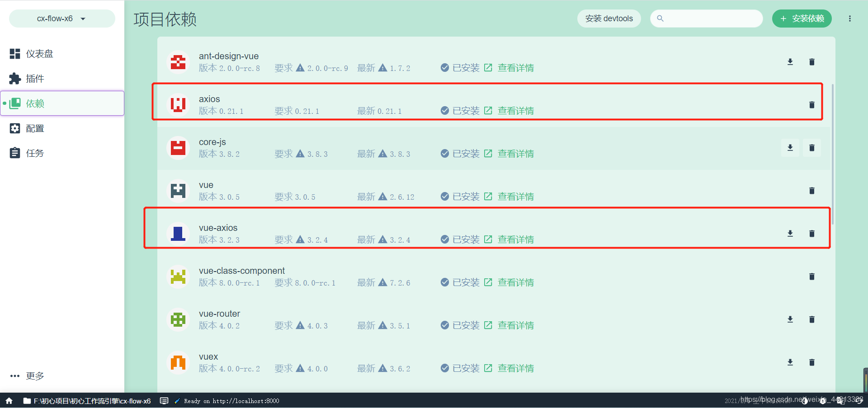868x408 pixels.
Task: Update ant-design-vue with its download icon
Action: pyautogui.click(x=790, y=62)
